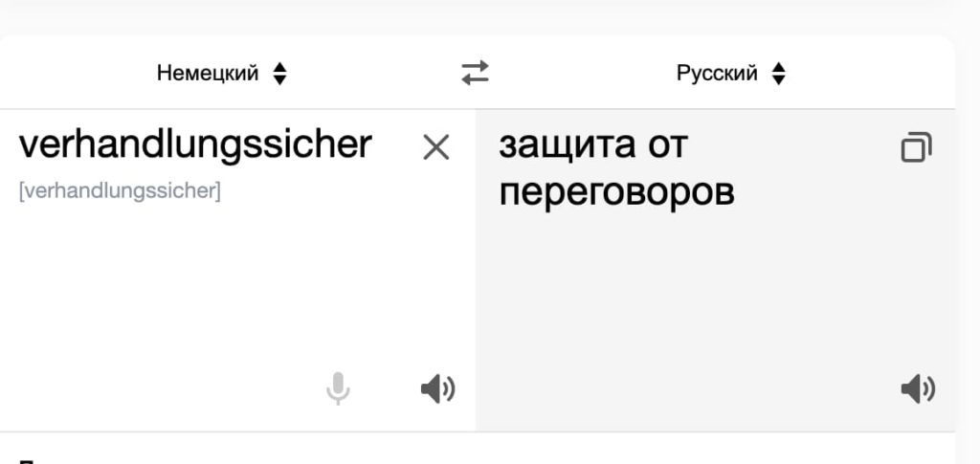Click the gray transcription [verhandlungssicher]
980x464 pixels.
point(120,191)
